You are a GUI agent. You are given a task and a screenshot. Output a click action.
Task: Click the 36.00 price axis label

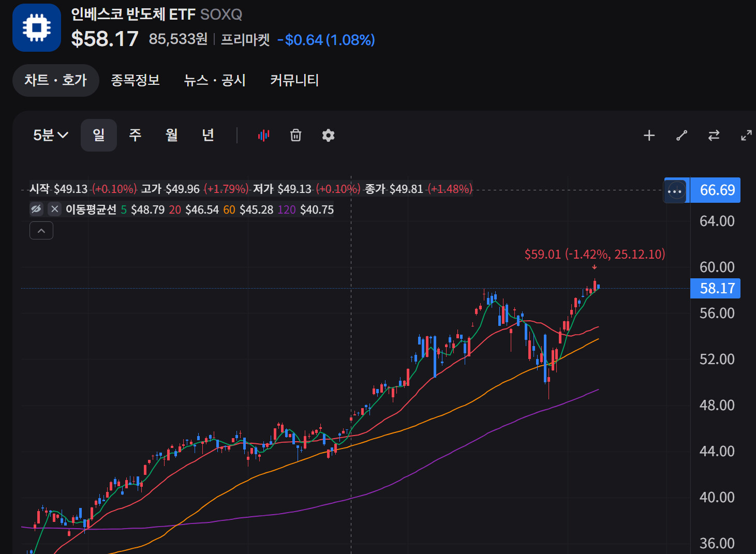tap(717, 544)
